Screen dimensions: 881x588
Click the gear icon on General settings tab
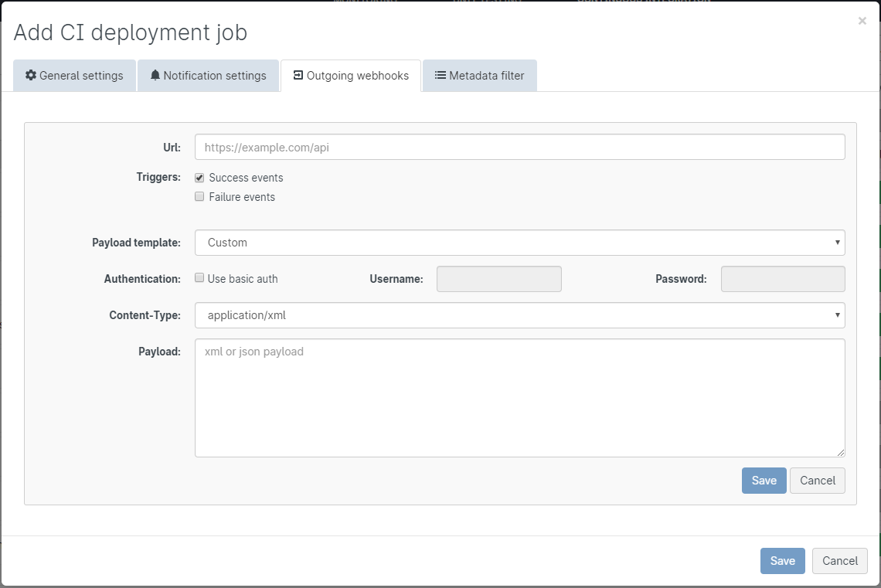point(31,76)
